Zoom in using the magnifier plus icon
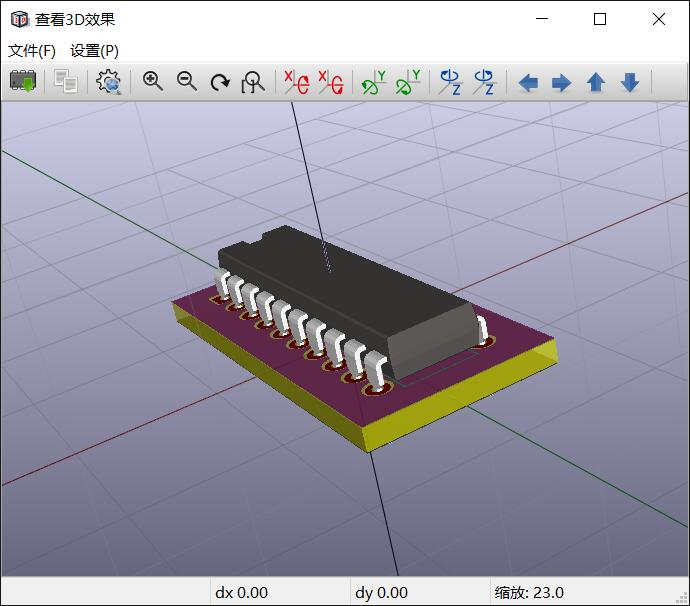This screenshot has height=606, width=690. coord(153,81)
